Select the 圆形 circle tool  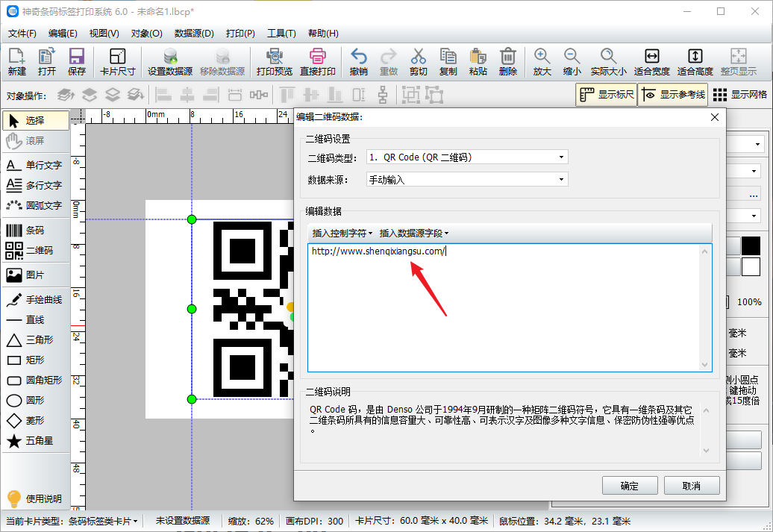35,401
